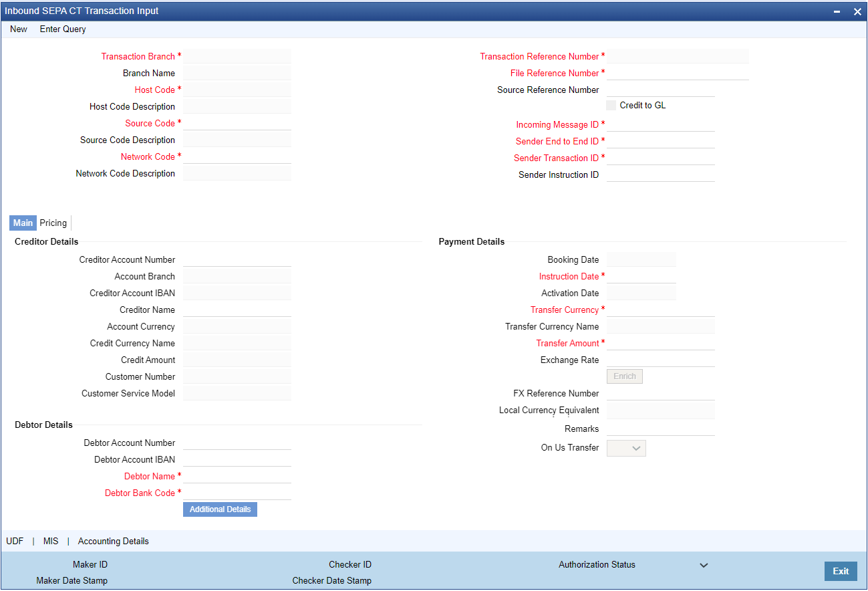
Task: Expand the Authorization Status dropdown
Action: [704, 566]
